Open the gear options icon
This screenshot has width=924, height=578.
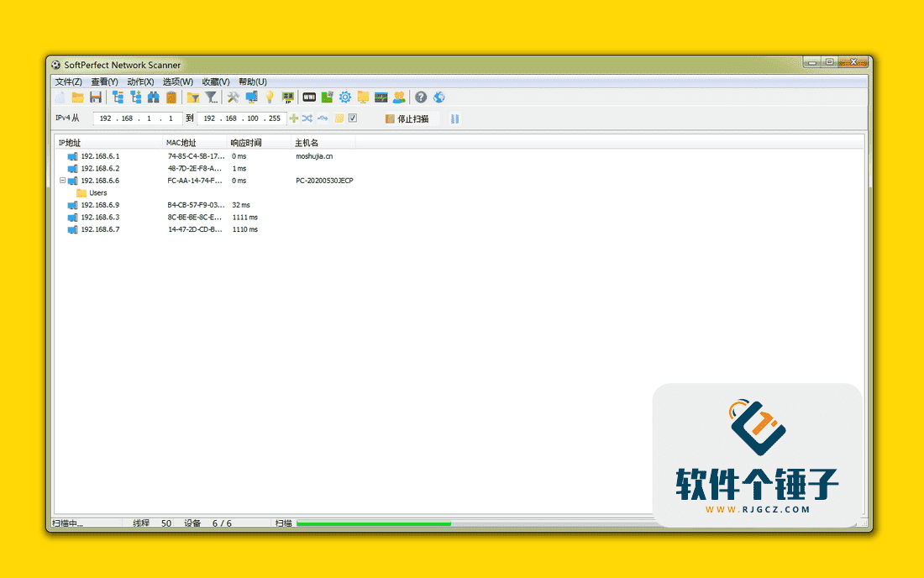[344, 97]
